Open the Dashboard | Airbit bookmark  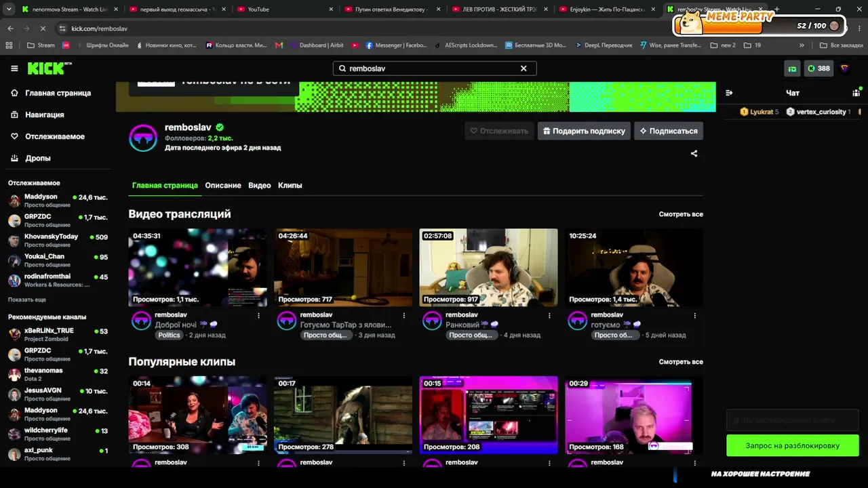point(316,45)
